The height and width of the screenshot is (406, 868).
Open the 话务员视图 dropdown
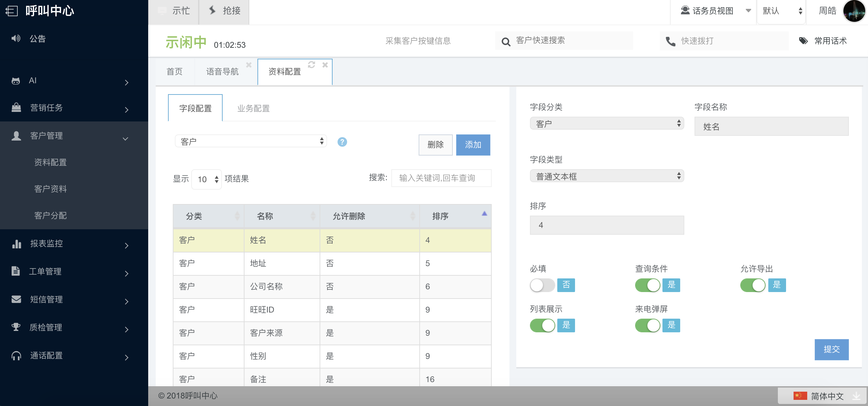[712, 11]
